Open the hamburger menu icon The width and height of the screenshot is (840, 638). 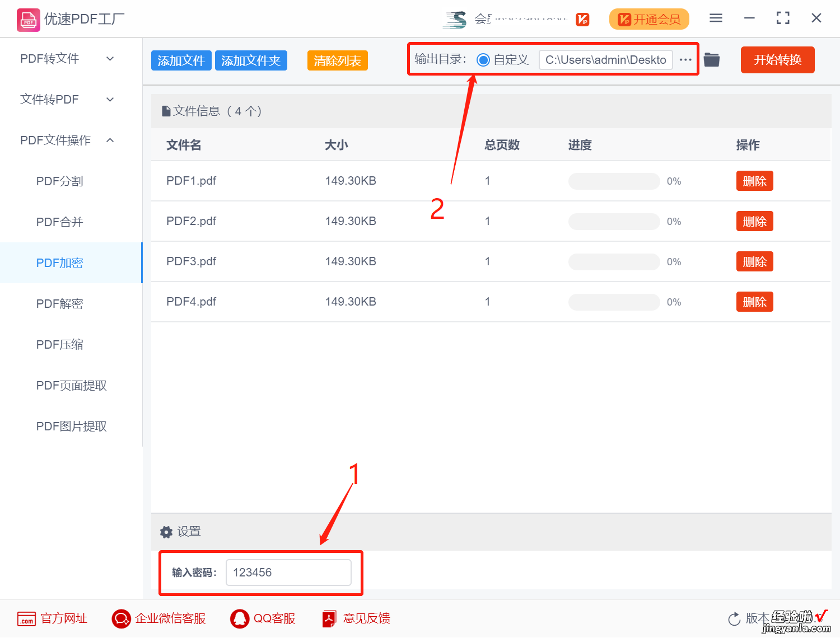point(716,18)
